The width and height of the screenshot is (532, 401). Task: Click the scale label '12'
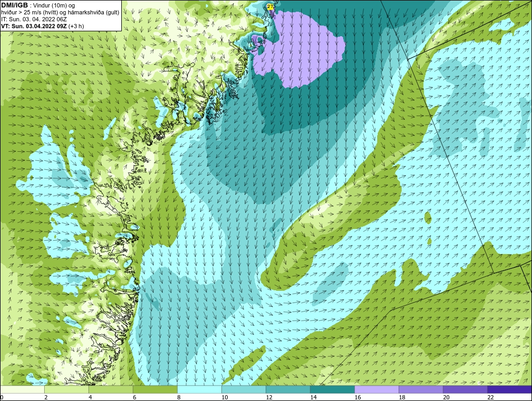tap(269, 397)
